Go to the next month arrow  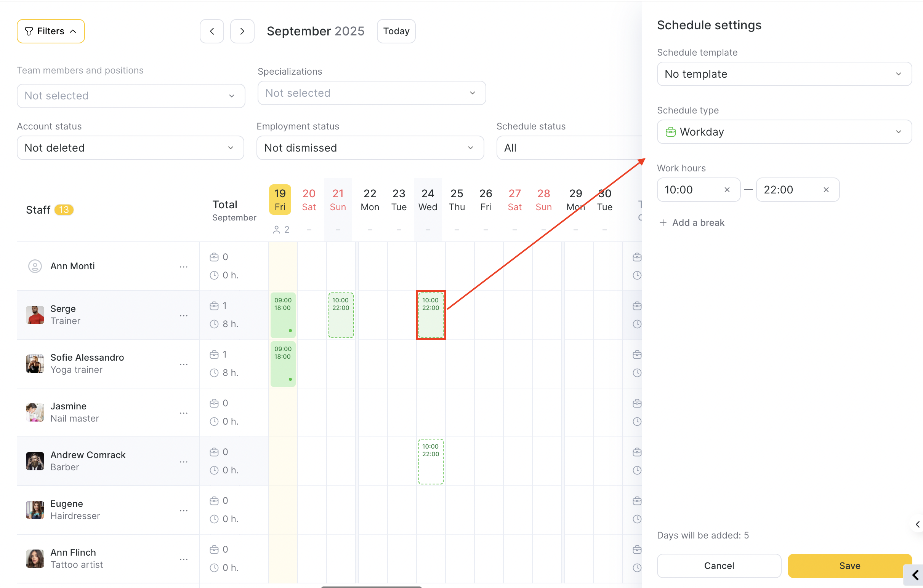[242, 31]
